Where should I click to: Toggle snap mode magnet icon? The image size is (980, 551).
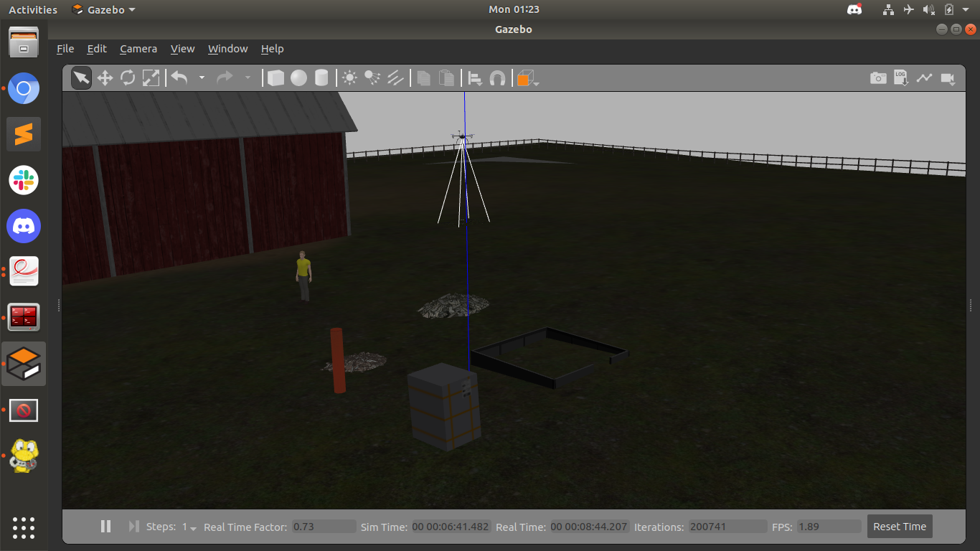tap(497, 78)
